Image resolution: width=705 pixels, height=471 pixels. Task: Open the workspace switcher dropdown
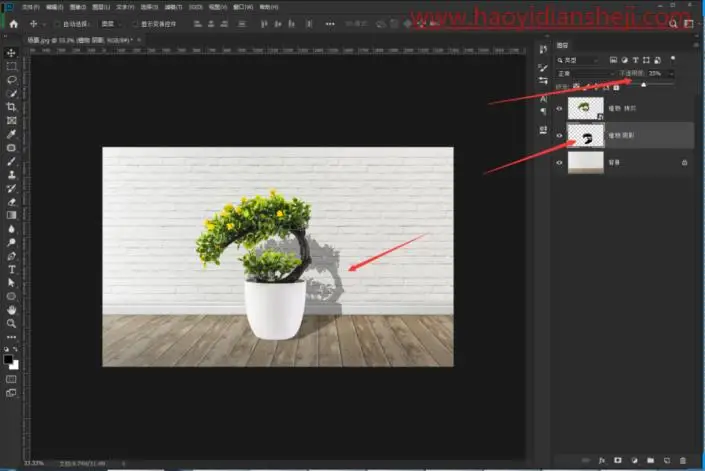click(x=688, y=24)
